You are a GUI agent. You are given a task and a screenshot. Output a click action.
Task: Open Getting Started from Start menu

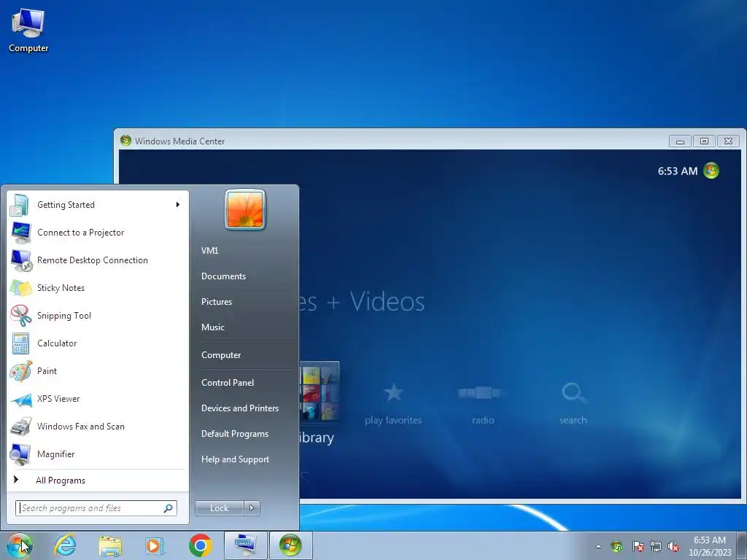[98, 205]
